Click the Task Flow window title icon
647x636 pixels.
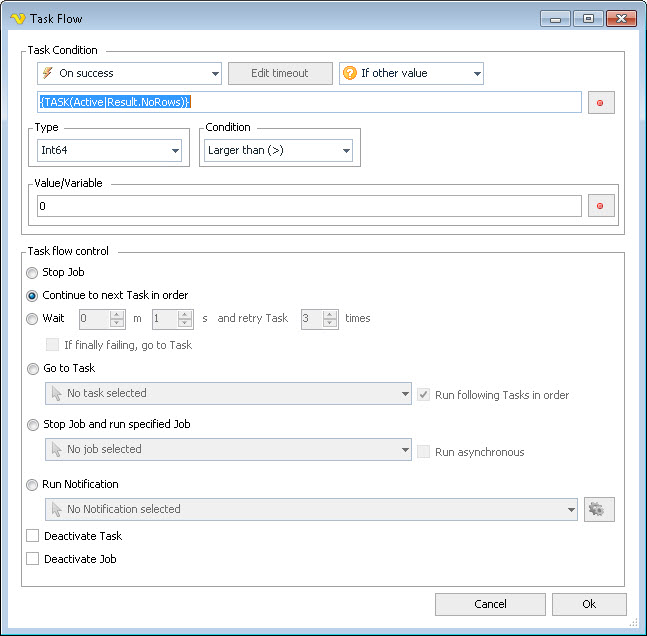click(16, 18)
